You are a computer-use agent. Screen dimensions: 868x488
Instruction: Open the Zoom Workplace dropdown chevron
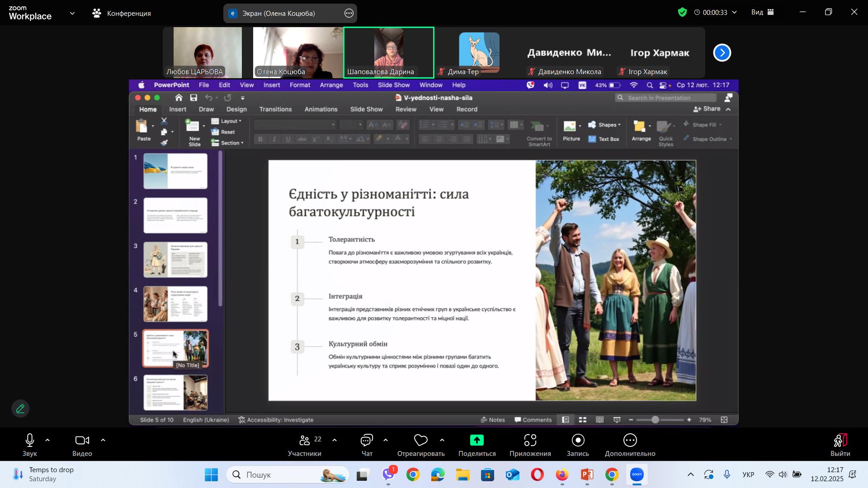(x=72, y=14)
